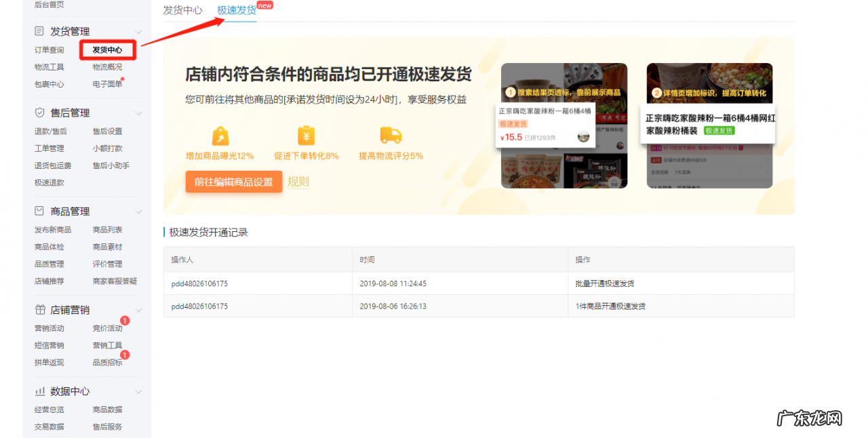Click the chart icon beside 数据中心
Viewport: 868px width, 438px height.
pyautogui.click(x=39, y=391)
